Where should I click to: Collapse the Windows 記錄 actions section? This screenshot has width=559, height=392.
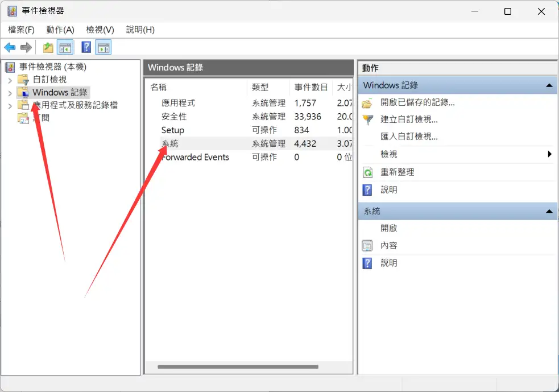coord(549,85)
